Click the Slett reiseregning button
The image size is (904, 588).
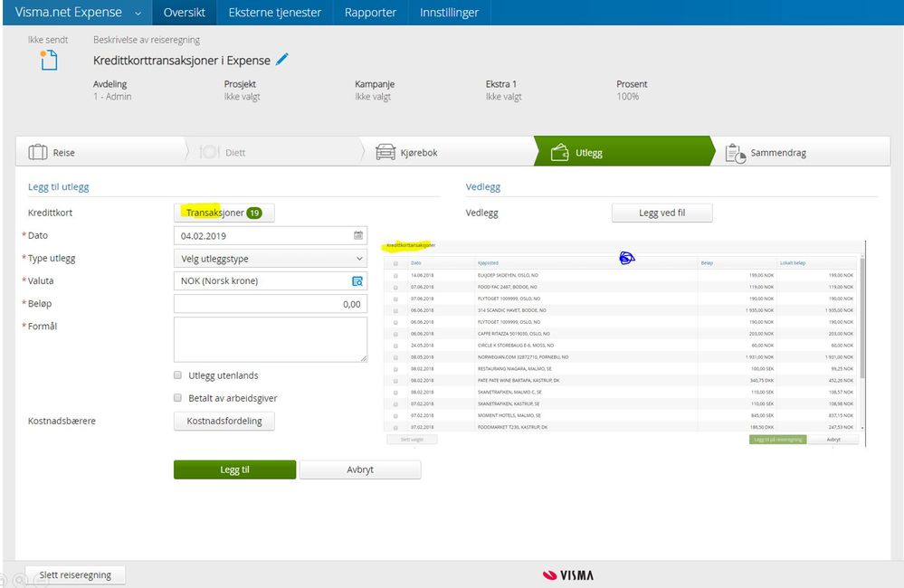75,574
